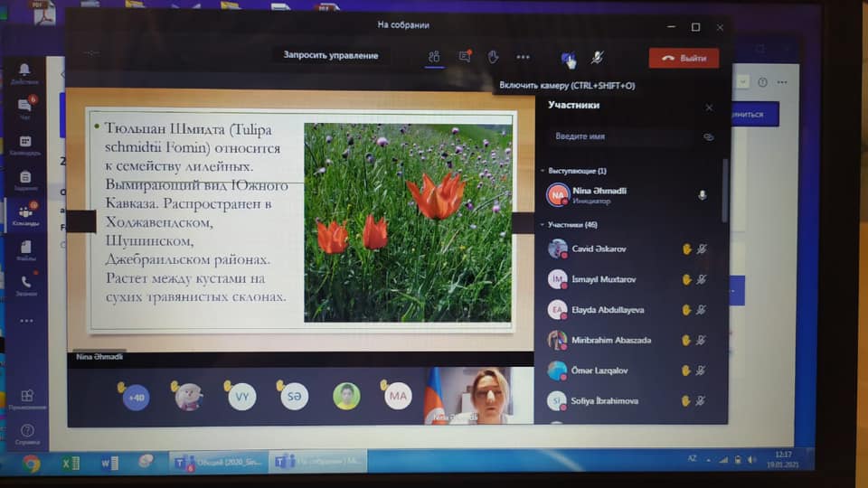This screenshot has height=488, width=868.
Task: Click the VY participant avatar
Action: [x=242, y=397]
